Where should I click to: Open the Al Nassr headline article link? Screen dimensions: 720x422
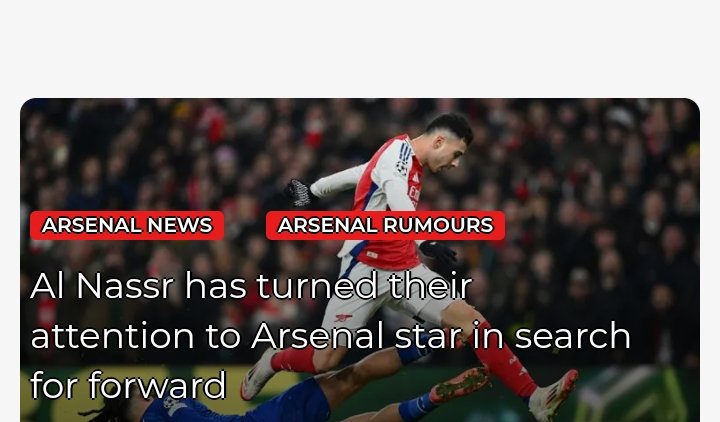(x=330, y=336)
